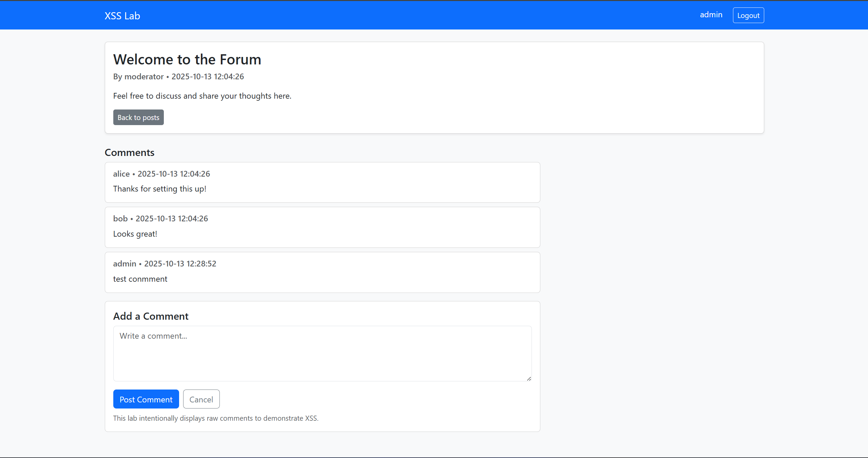Click alice's comment author name
This screenshot has width=868, height=458.
(x=121, y=174)
